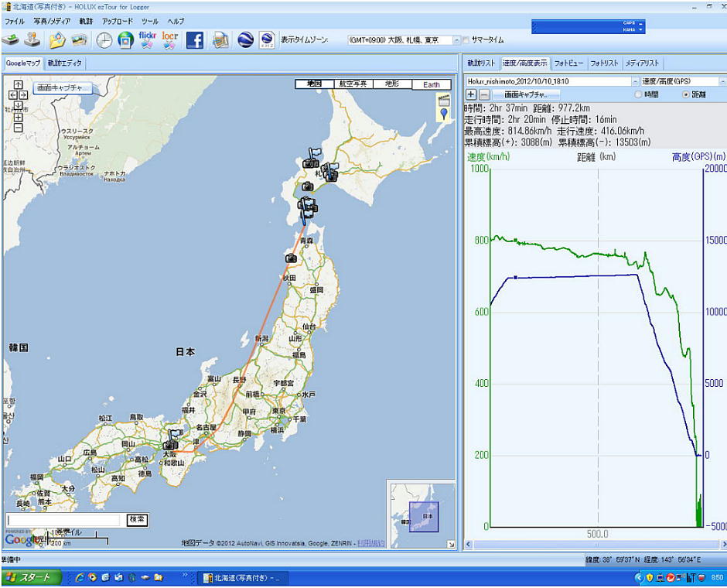Click the clock time-adjust toolbar icon
Screen dimensions: 727x588
click(104, 39)
